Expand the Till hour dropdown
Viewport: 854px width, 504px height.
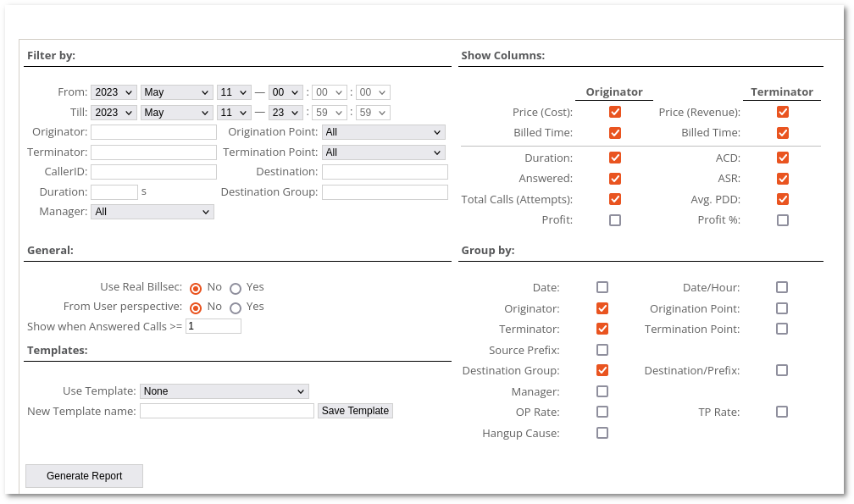point(286,113)
